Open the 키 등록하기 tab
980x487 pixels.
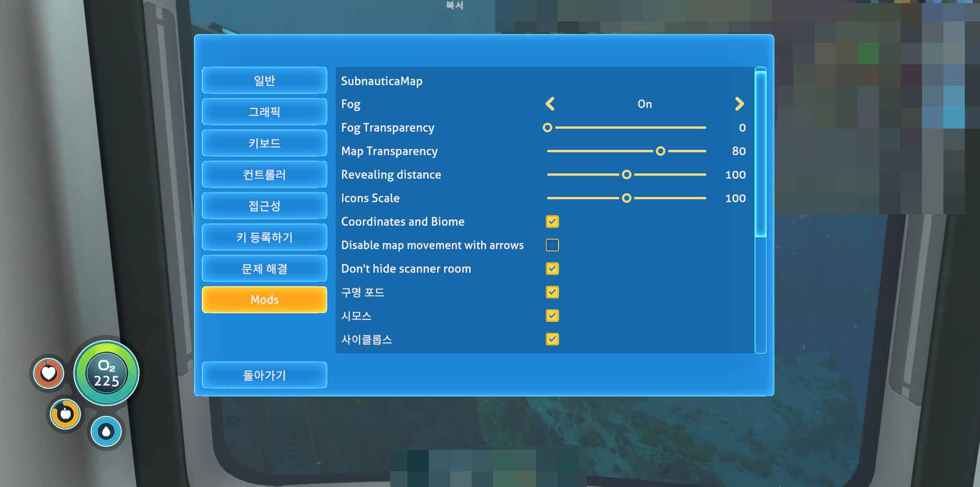[x=264, y=237]
